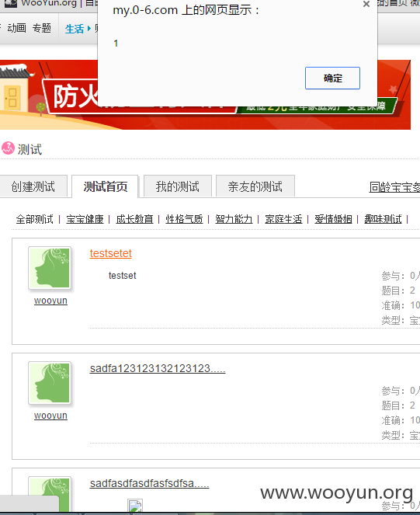Screen dimensions: 420x515
Task: Click the pink 测试 section icon
Action: 8,148
